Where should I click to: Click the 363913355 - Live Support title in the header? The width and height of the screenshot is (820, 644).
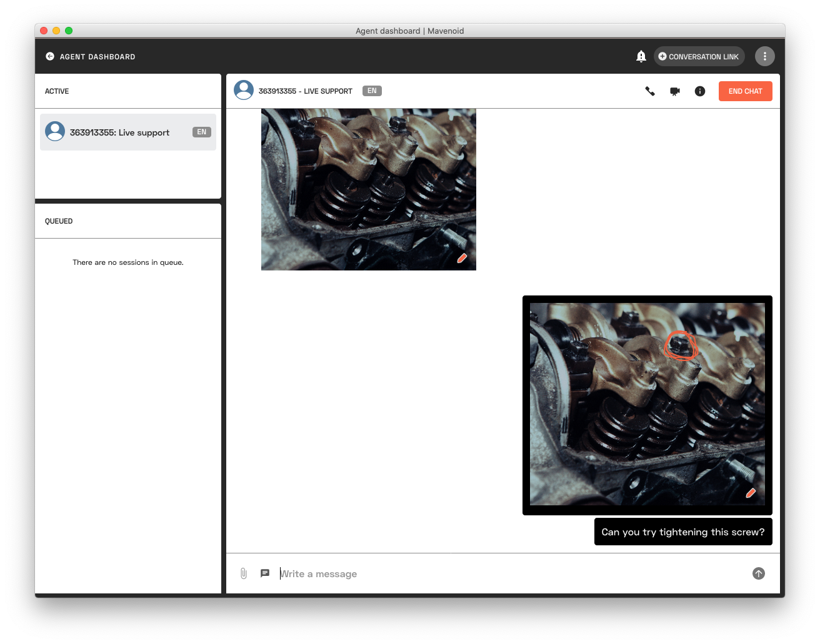click(x=306, y=91)
